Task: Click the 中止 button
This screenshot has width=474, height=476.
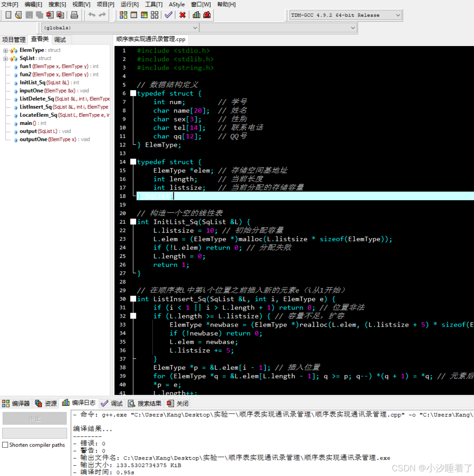Action: 34,418
